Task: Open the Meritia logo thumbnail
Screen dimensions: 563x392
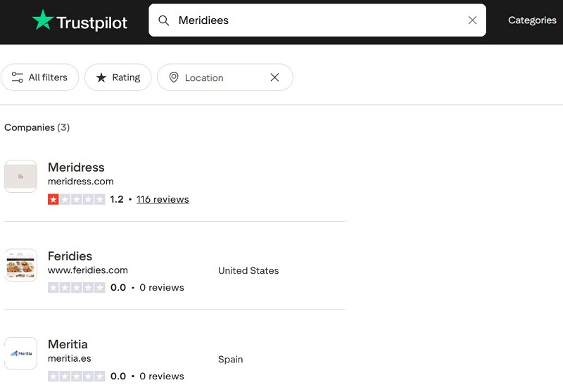Action: pyautogui.click(x=21, y=353)
